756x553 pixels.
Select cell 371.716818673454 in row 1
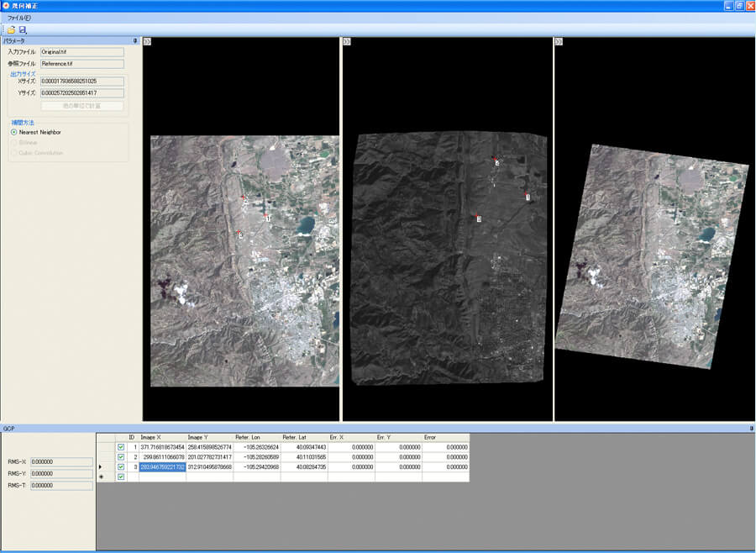(x=162, y=447)
